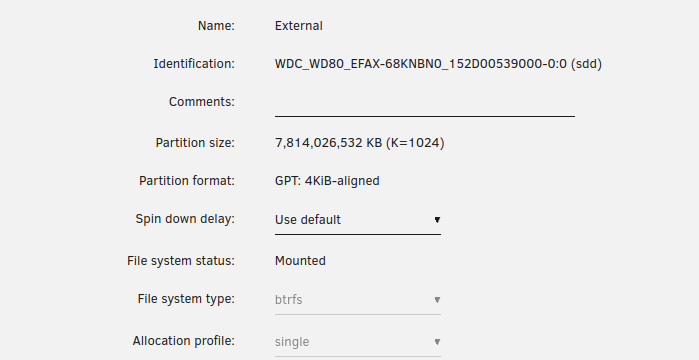Click the arrow next to btrfs
The width and height of the screenshot is (699, 360).
coord(437,300)
